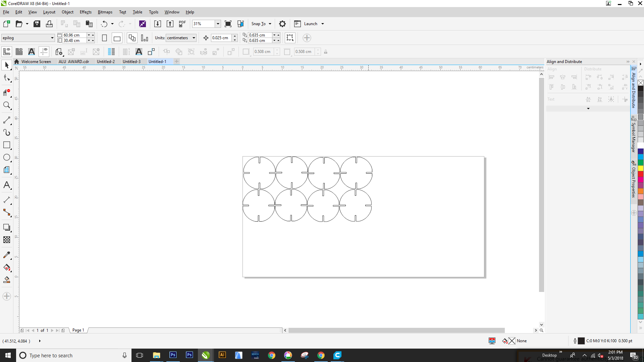Click the Settings gear icon
This screenshot has width=644, height=362.
(x=282, y=23)
